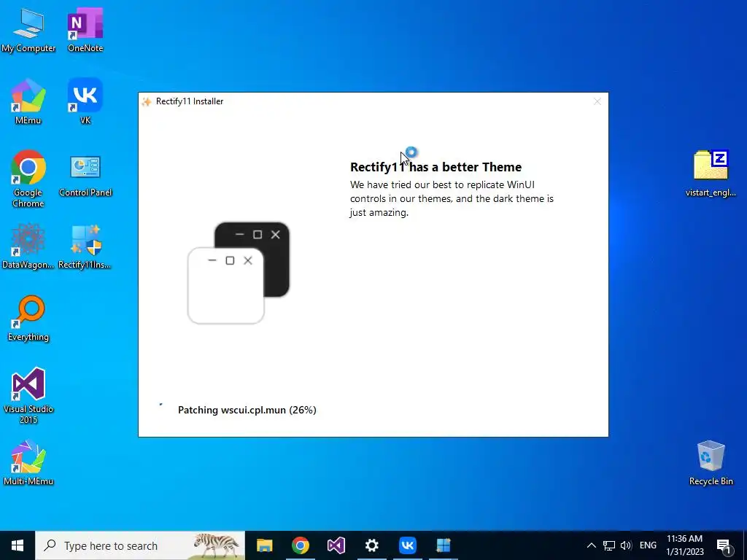Open the network status tray icon

609,545
